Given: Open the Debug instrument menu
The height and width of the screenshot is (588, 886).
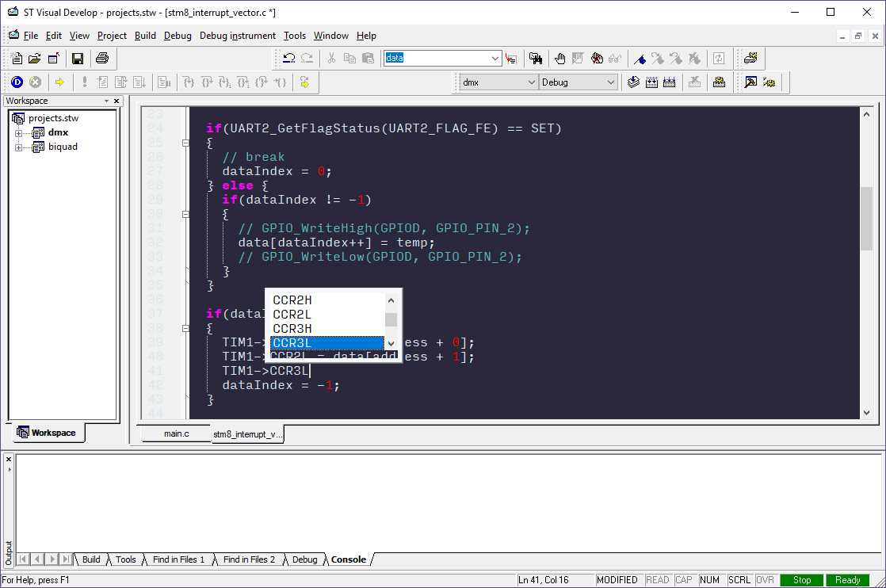Looking at the screenshot, I should point(237,36).
